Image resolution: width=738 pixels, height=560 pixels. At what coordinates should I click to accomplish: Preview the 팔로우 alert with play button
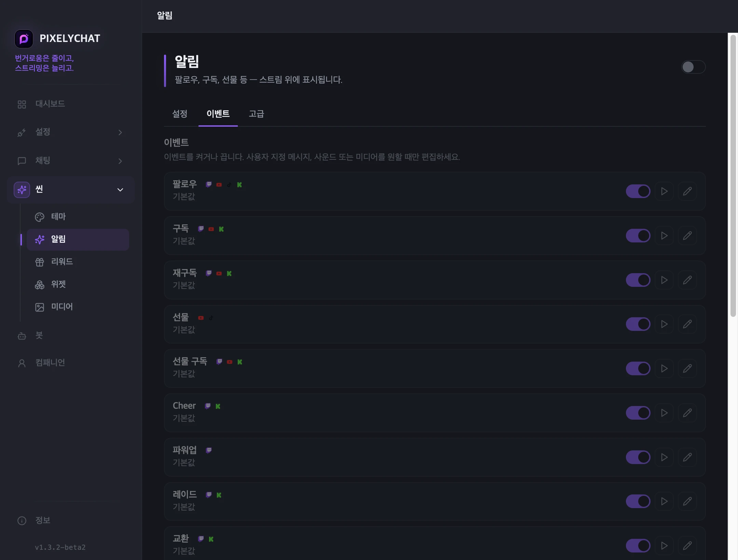pos(664,191)
